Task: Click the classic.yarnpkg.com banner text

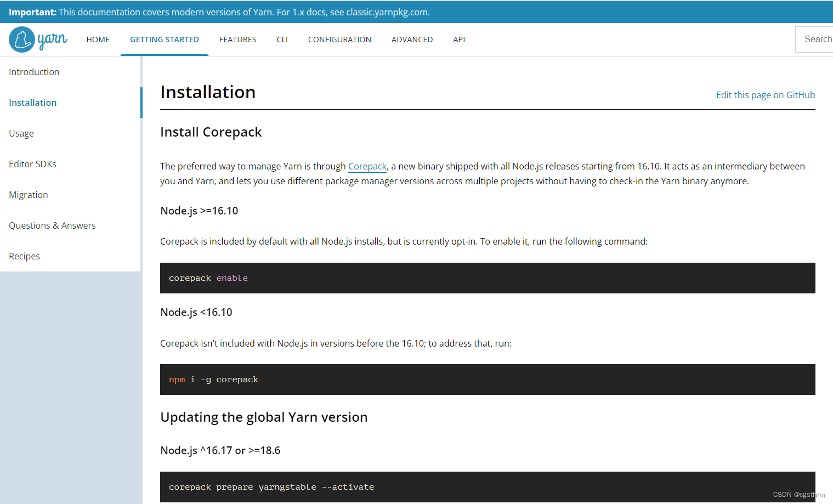Action: click(387, 12)
